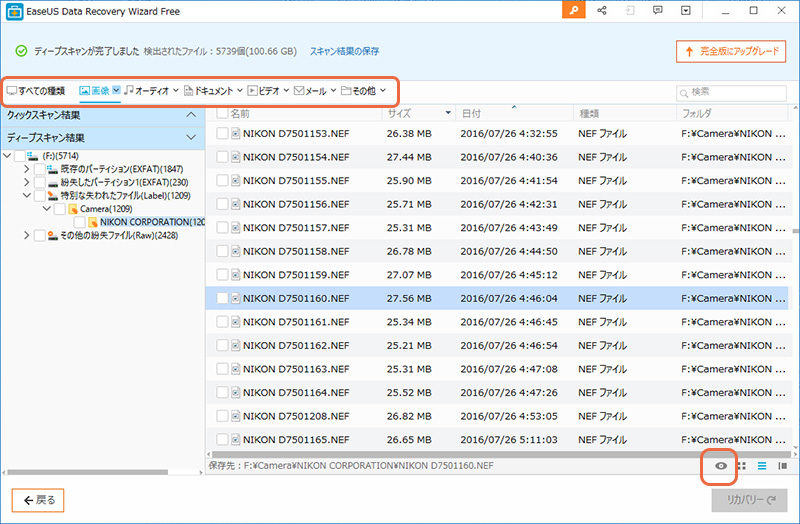This screenshot has width=800, height=524.
Task: Switch to detail pane view icon
Action: click(x=782, y=466)
